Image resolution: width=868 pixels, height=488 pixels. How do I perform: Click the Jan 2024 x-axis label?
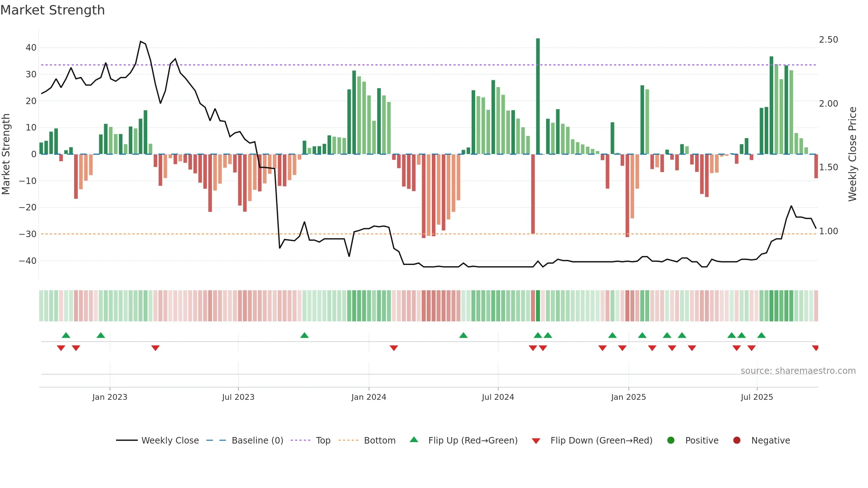pos(369,397)
